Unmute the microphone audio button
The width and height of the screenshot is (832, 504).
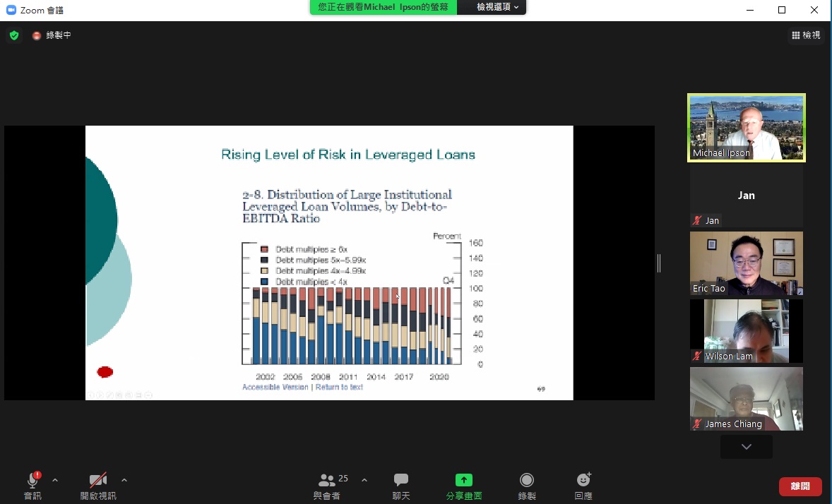coord(32,481)
